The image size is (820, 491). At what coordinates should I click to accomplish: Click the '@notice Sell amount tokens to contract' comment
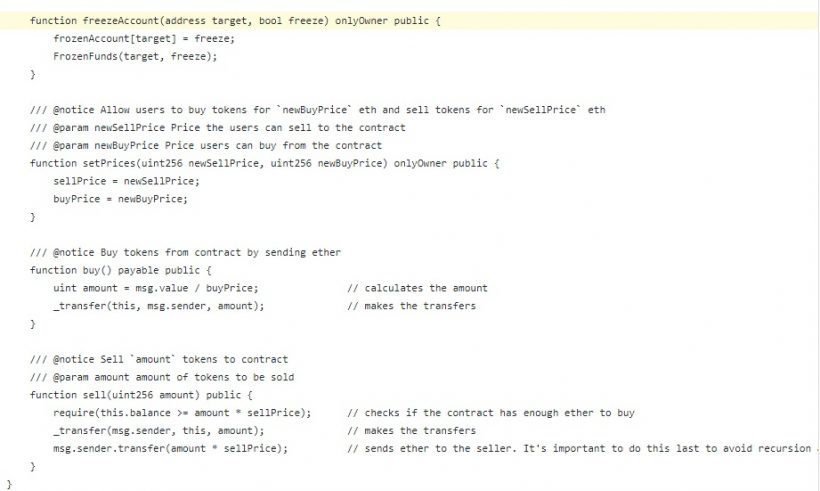click(159, 359)
